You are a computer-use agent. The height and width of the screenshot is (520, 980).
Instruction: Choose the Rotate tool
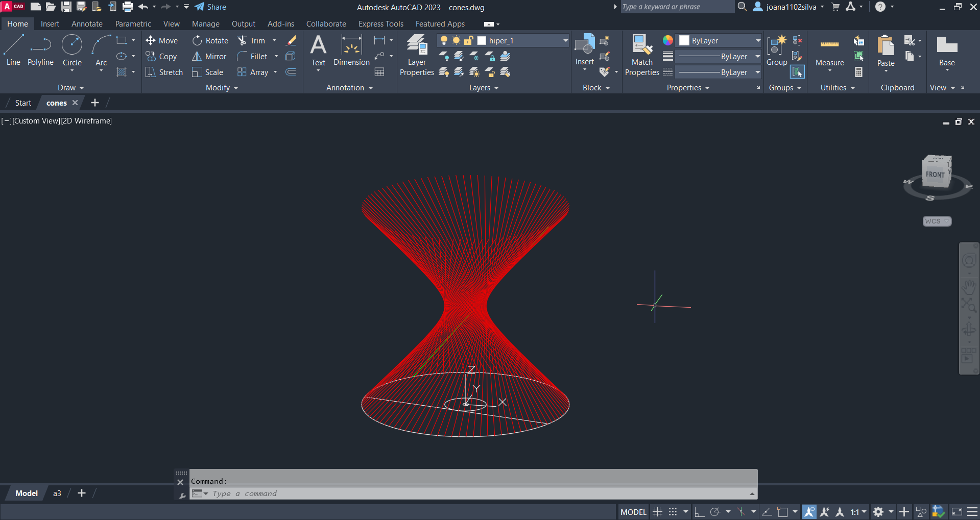(210, 41)
